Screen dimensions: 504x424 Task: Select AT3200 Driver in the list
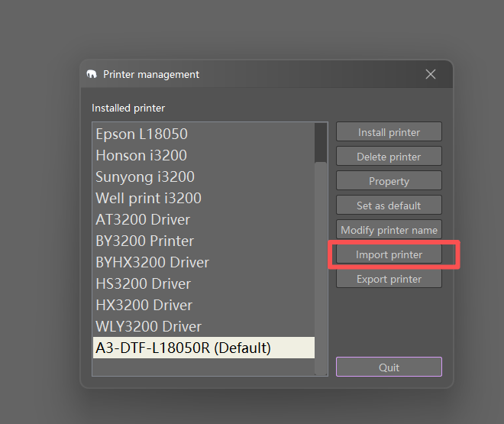pos(203,219)
